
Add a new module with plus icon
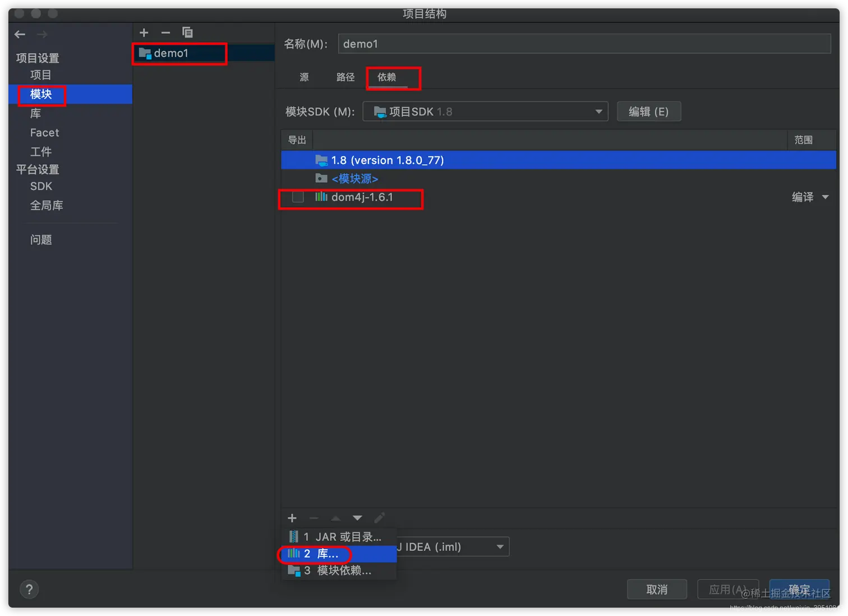point(144,33)
